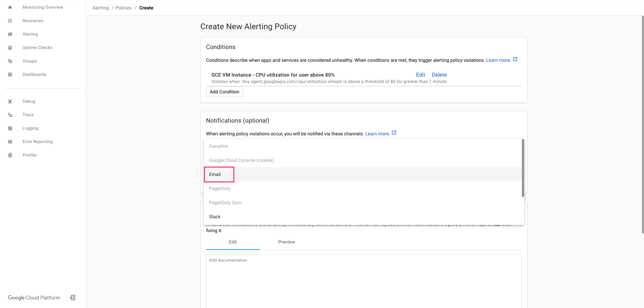The height and width of the screenshot is (308, 644).
Task: Open Logging from the sidebar icon
Action: point(10,128)
